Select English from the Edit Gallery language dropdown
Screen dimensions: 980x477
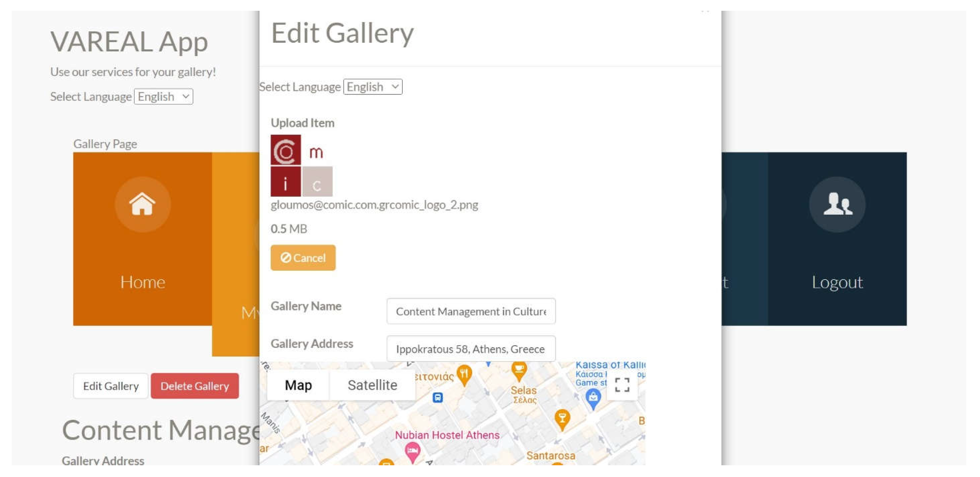[x=373, y=87]
